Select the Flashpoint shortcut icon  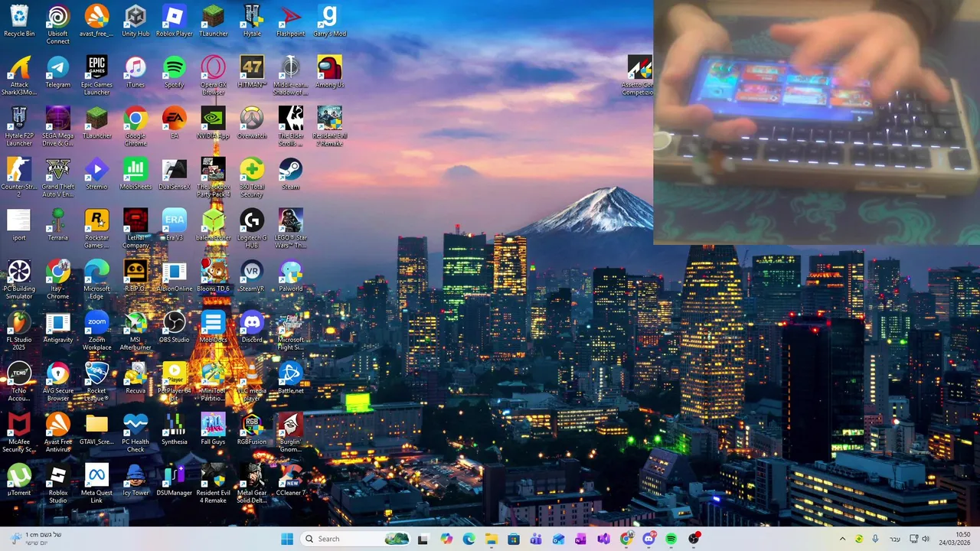[x=291, y=21]
